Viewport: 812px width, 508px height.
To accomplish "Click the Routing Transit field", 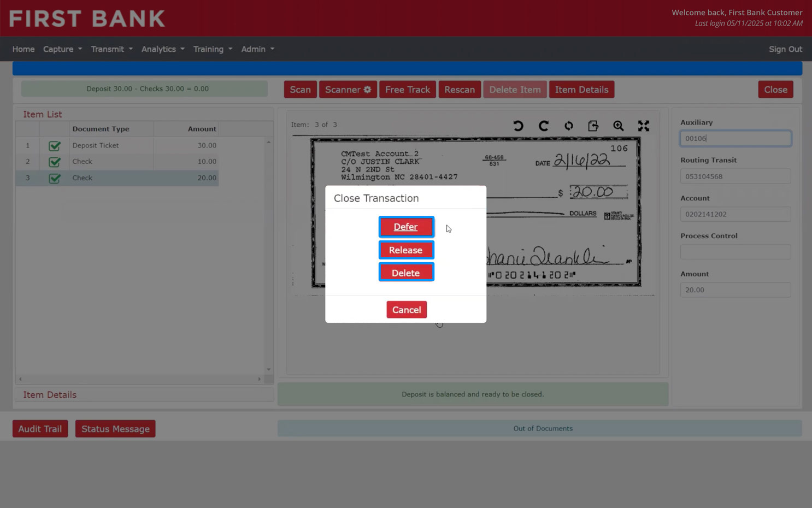I will pos(735,176).
